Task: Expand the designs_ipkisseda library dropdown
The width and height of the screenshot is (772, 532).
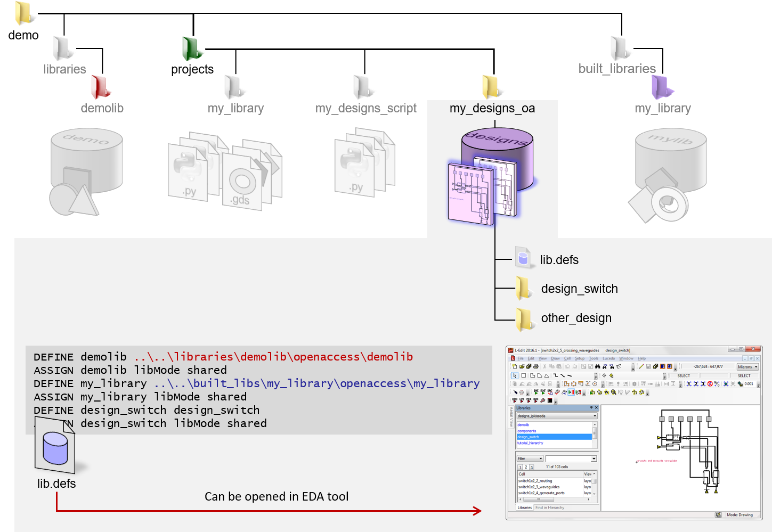Action: (595, 416)
